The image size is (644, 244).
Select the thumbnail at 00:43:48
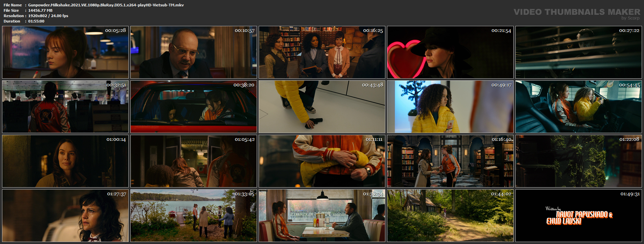pos(322,107)
